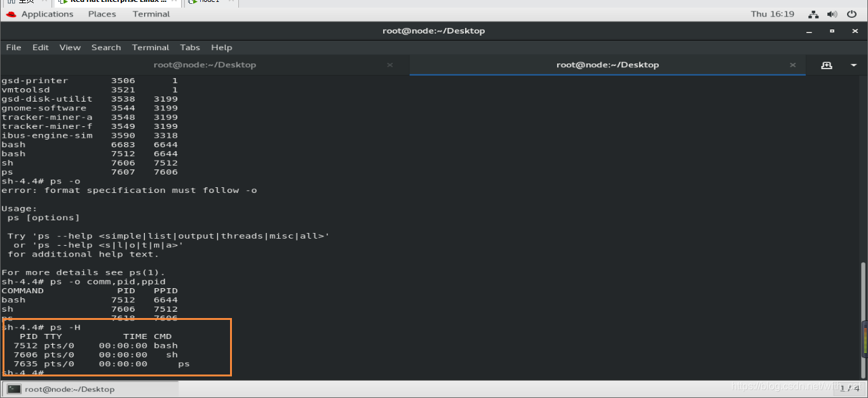
Task: Open the volume control icon
Action: pos(833,14)
